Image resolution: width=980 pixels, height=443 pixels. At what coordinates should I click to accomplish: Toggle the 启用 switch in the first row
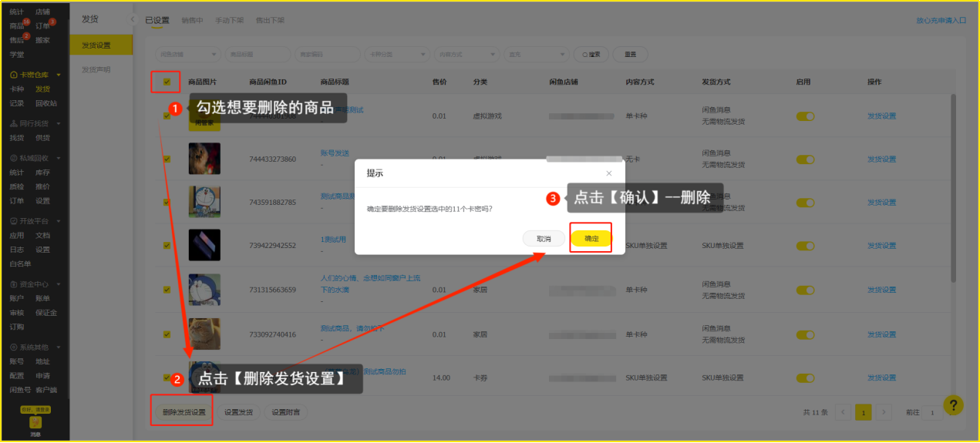(x=805, y=116)
